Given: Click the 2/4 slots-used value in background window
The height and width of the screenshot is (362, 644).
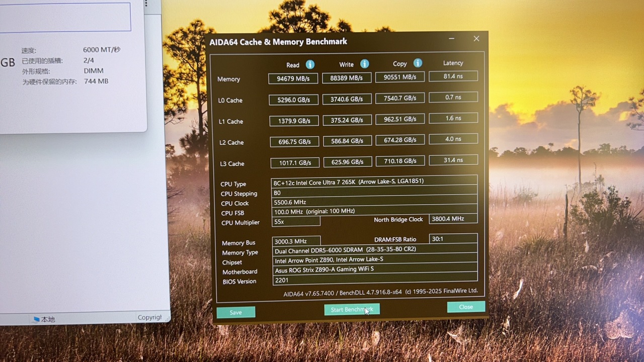Looking at the screenshot, I should 89,60.
